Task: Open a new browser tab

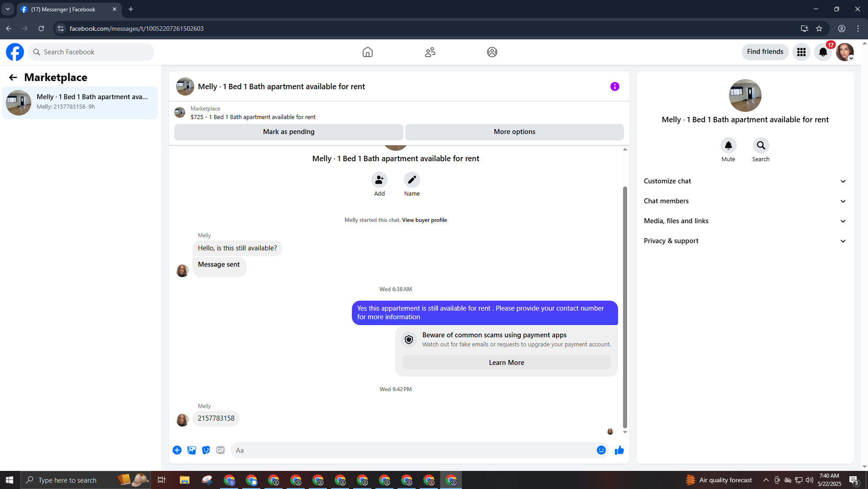Action: pyautogui.click(x=131, y=9)
